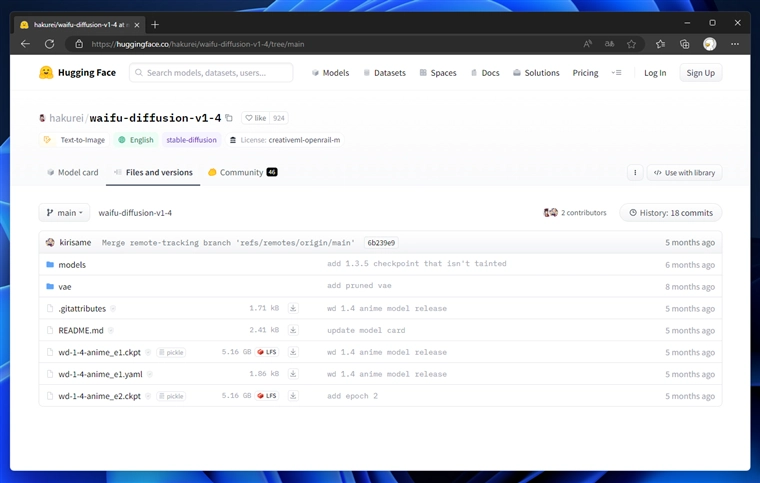Download the .gitattributes file
The image size is (760, 483).
(x=293, y=308)
